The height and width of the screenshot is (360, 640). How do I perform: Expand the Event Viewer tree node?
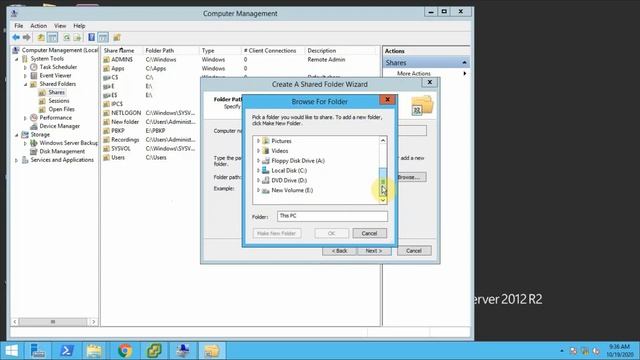[x=25, y=76]
